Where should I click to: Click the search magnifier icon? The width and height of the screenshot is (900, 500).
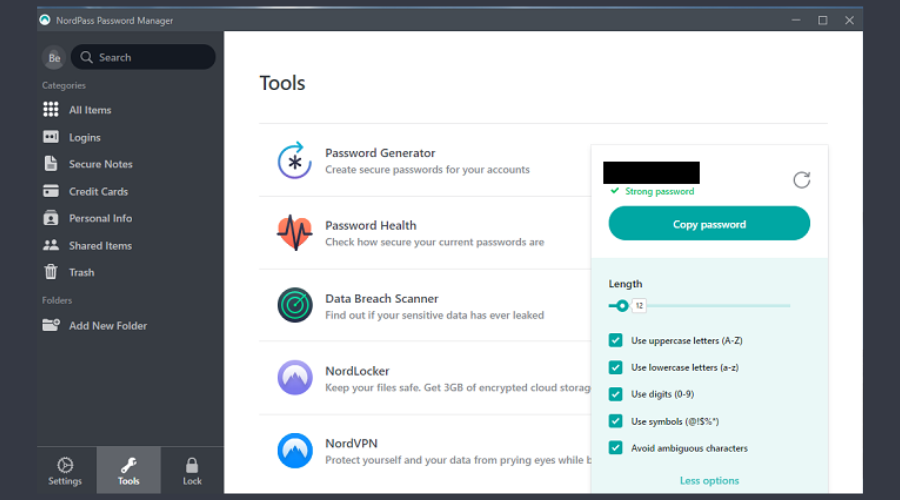pyautogui.click(x=87, y=57)
